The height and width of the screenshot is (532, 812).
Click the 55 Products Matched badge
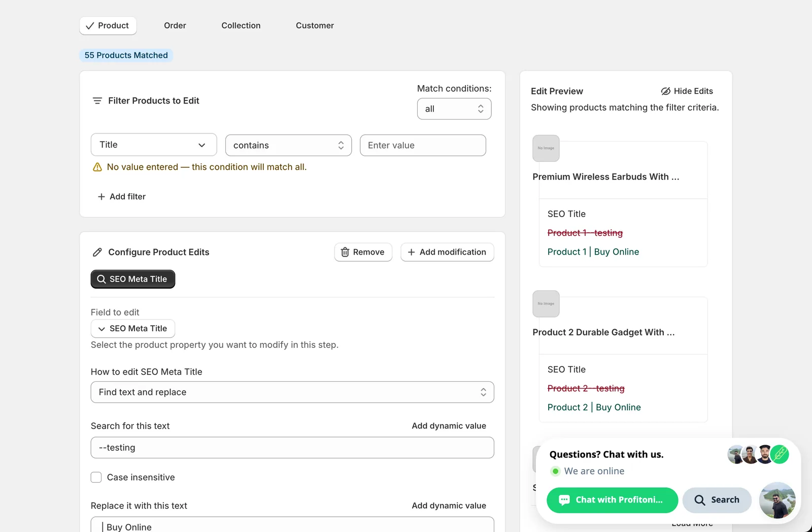click(x=126, y=55)
